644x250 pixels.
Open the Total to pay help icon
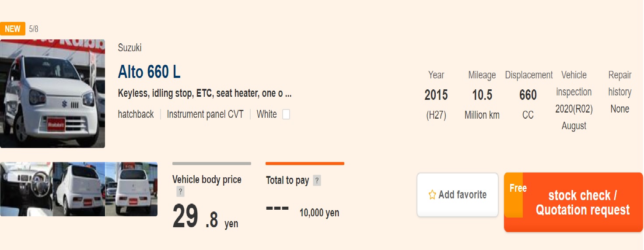click(317, 180)
